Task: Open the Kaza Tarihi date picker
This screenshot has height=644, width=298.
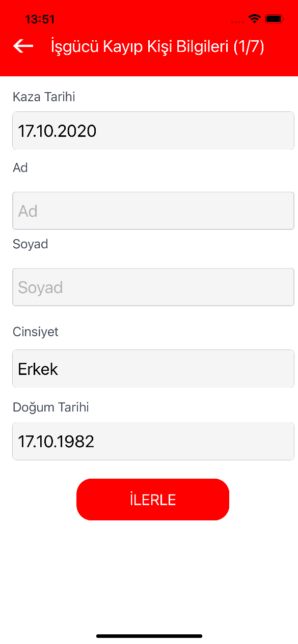Action: coord(153,131)
